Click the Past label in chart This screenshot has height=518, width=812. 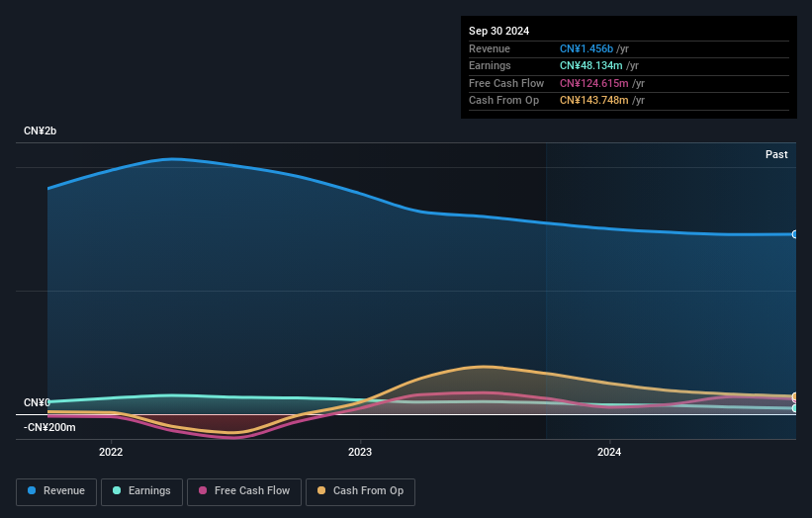click(x=776, y=154)
